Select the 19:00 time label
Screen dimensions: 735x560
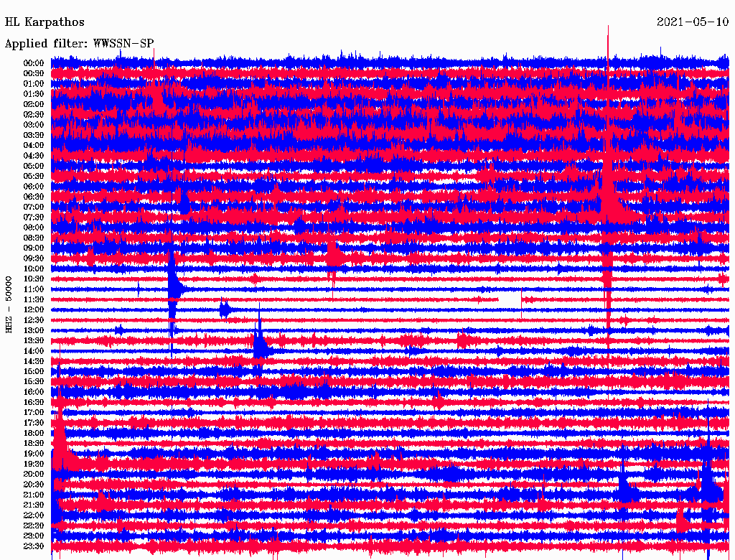(34, 454)
